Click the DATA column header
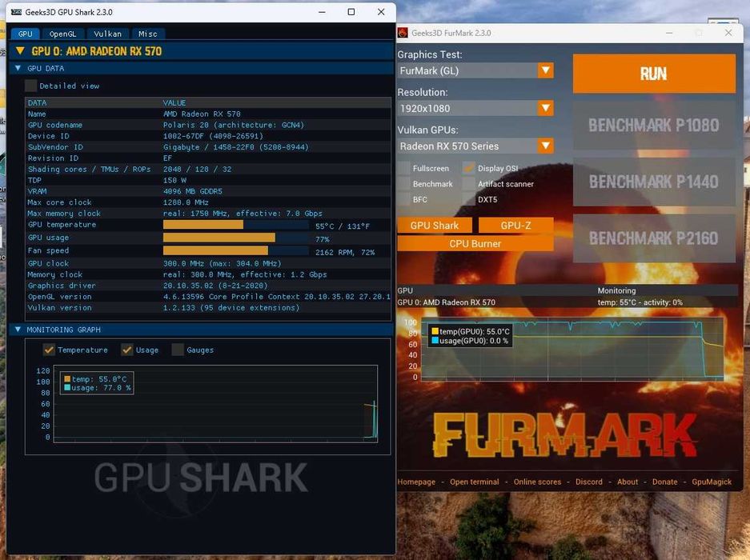Screen dimensions: 750x560 coord(38,103)
